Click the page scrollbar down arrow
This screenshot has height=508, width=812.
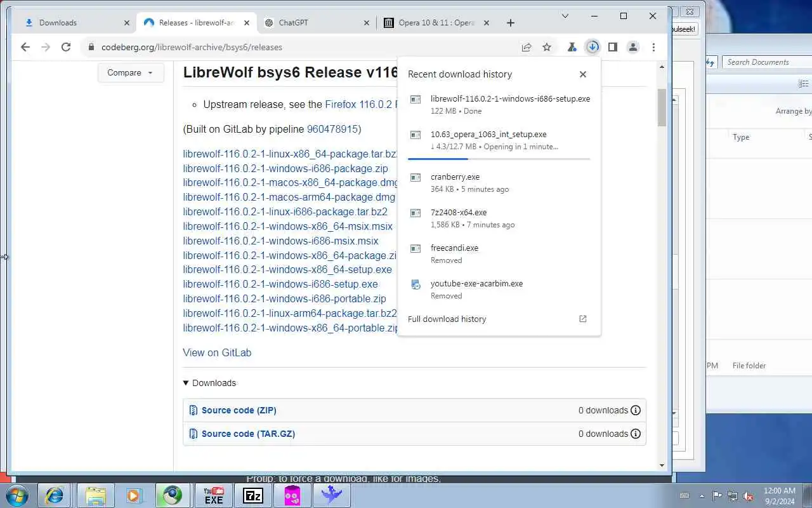[662, 465]
